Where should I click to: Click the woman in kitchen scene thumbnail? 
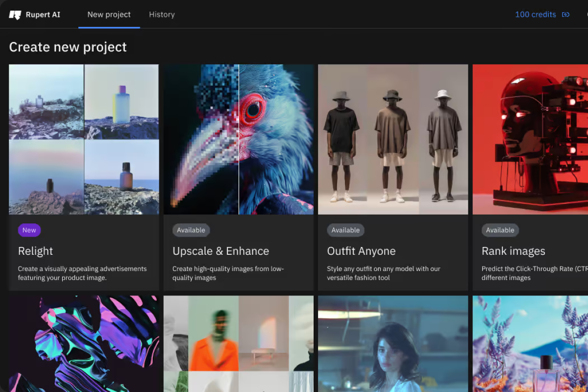coord(392,343)
